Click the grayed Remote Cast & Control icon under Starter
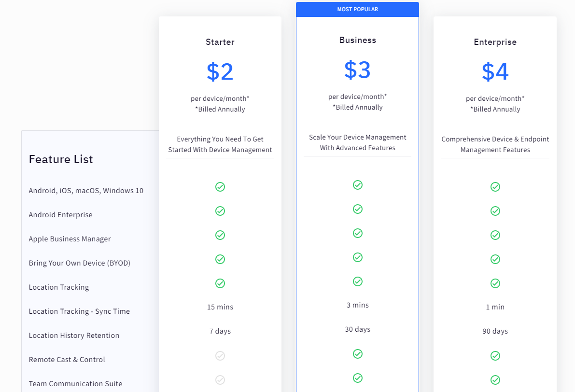Viewport: 575px width, 392px height. [x=220, y=356]
